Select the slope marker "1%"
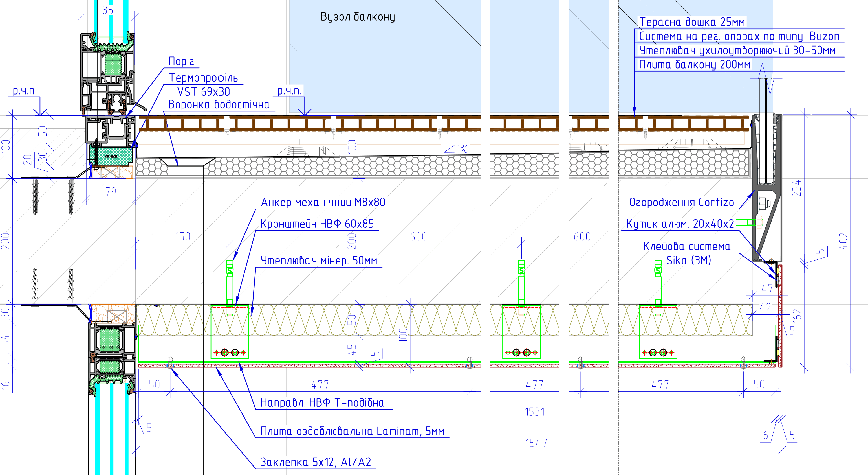The width and height of the screenshot is (868, 475). (462, 149)
